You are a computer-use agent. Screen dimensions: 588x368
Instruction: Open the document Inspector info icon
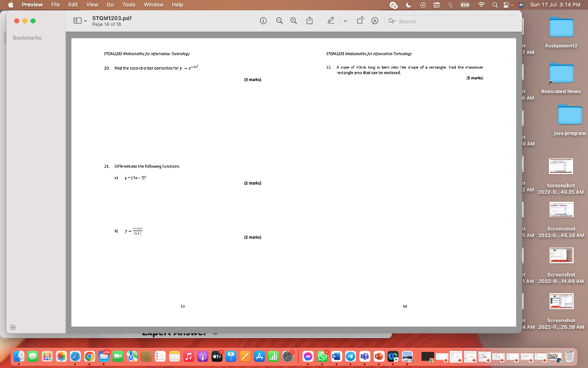(x=263, y=21)
